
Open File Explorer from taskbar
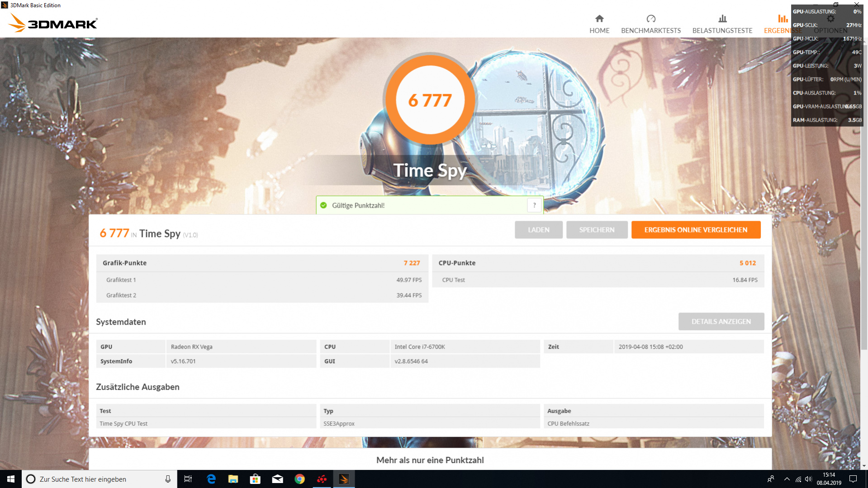233,479
